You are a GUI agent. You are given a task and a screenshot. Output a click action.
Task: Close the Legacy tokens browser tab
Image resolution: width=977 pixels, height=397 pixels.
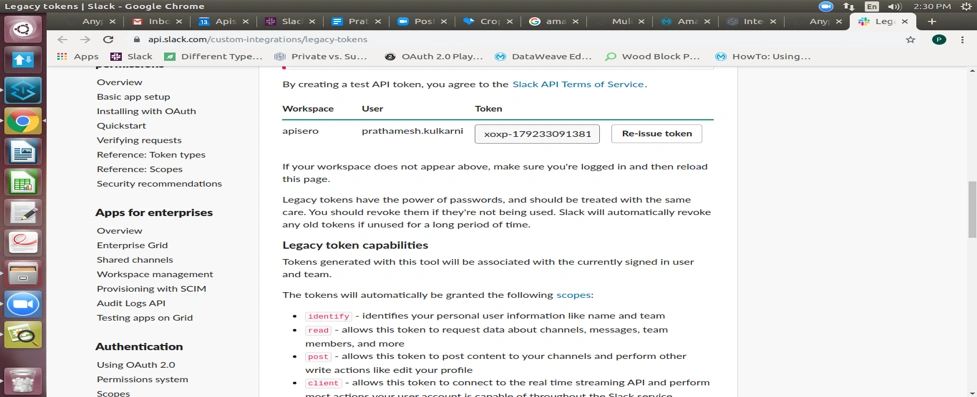click(905, 21)
